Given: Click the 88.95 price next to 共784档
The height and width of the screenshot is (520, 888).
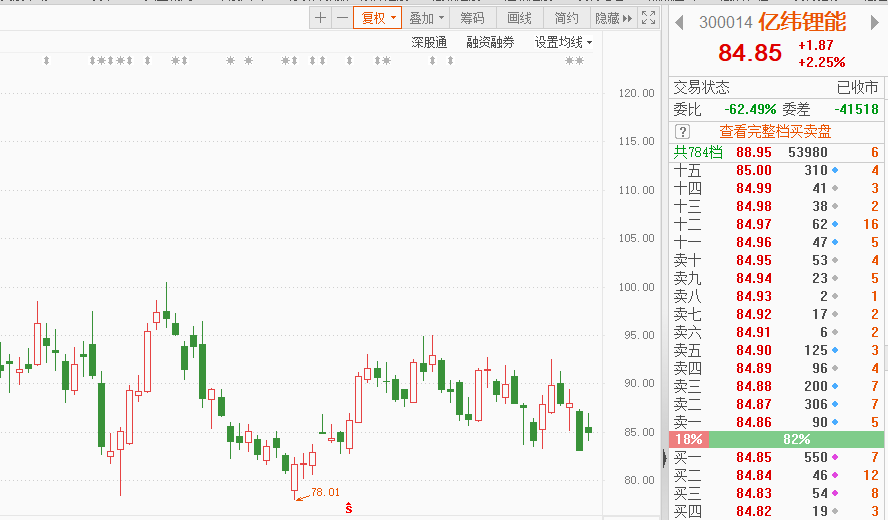Looking at the screenshot, I should point(754,152).
